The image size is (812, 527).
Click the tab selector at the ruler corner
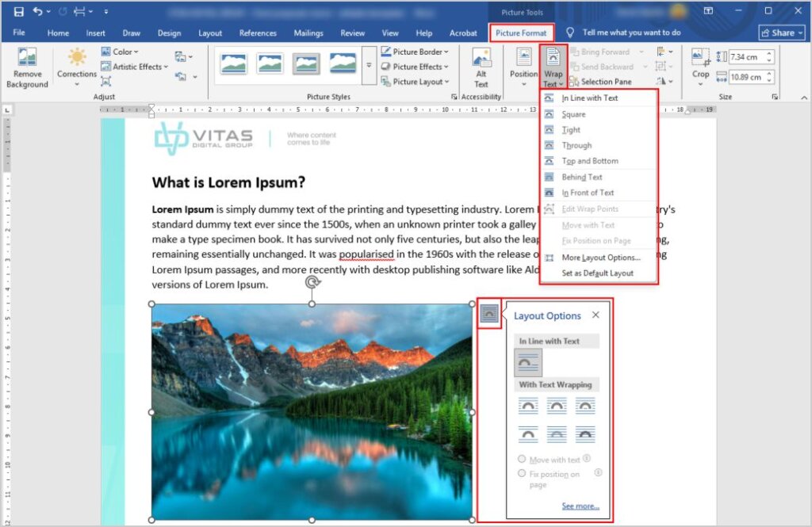[6, 109]
